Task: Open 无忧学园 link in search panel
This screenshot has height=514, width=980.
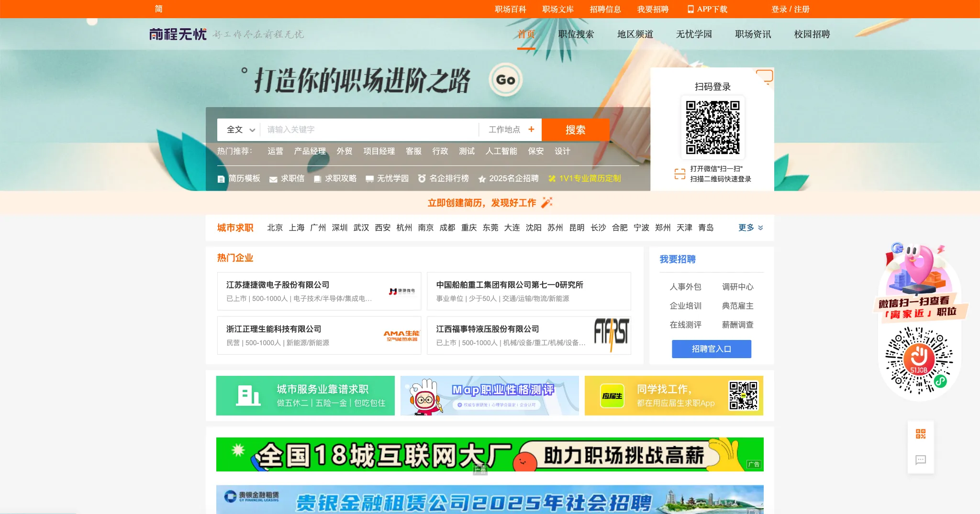Action: tap(387, 178)
